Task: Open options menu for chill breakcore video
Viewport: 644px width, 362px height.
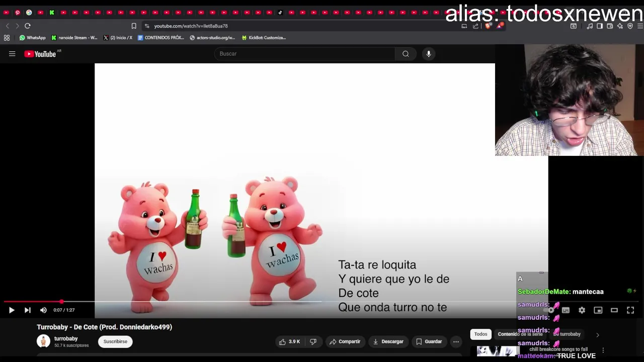Action: pyautogui.click(x=603, y=350)
